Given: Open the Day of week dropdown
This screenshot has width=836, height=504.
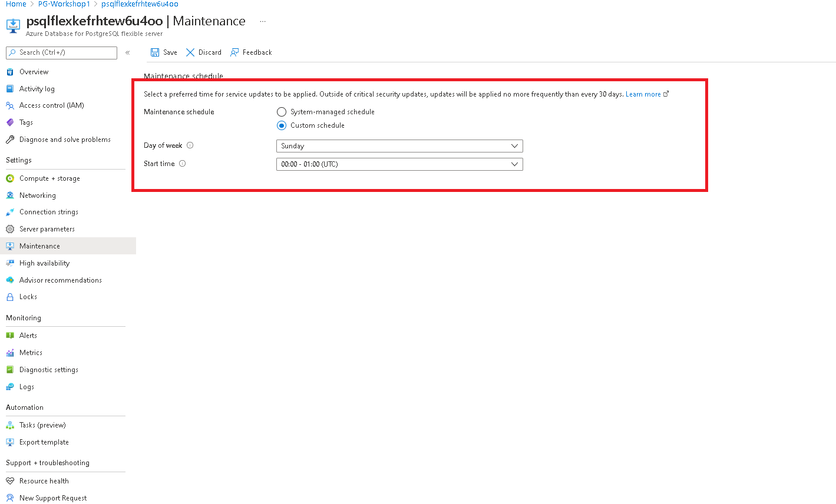Looking at the screenshot, I should [399, 145].
